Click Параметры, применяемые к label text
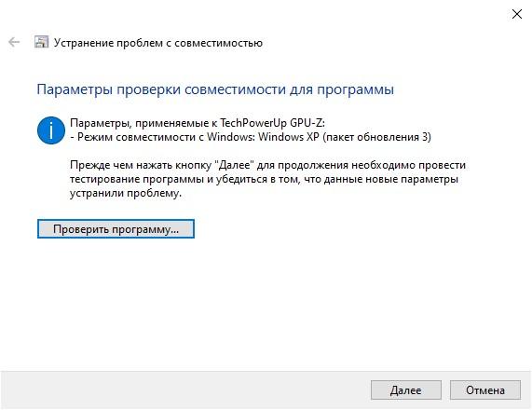The image size is (532, 410). (x=143, y=123)
